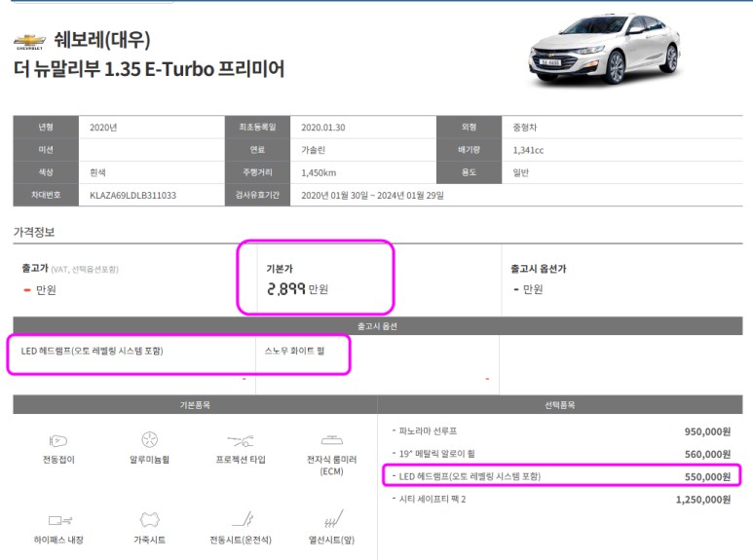Click the 1,450km mileage value
Viewport: 753px width, 560px height.
319,173
